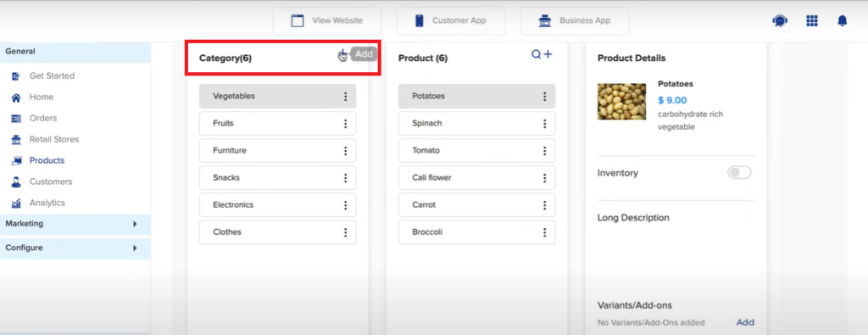Open the Broccoli product three-dot menu
Screen dimensions: 868x335
(x=545, y=232)
